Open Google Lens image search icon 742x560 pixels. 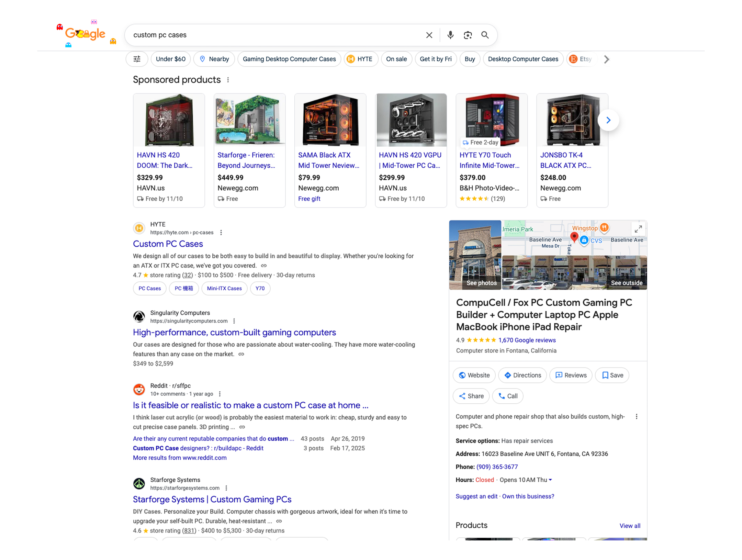pos(468,35)
